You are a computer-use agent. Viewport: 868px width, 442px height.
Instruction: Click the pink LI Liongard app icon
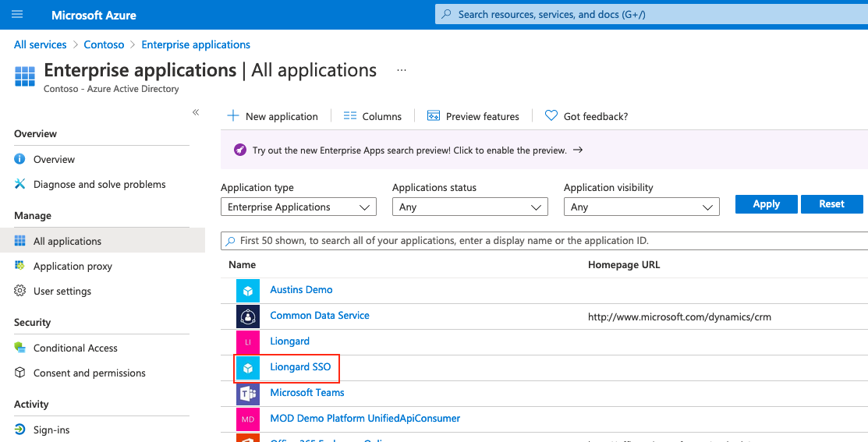(248, 342)
